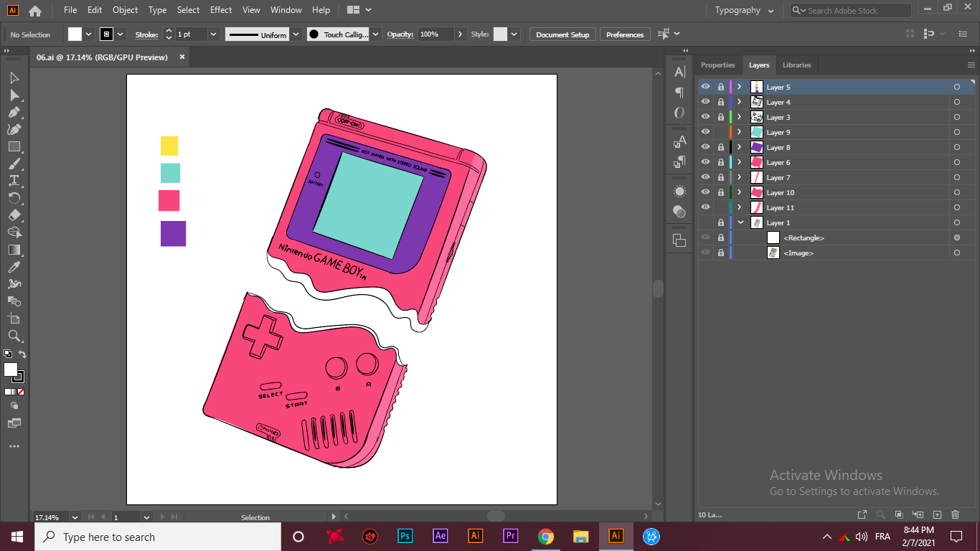This screenshot has width=980, height=551.
Task: Click Search Adobe Stock field
Action: point(851,11)
